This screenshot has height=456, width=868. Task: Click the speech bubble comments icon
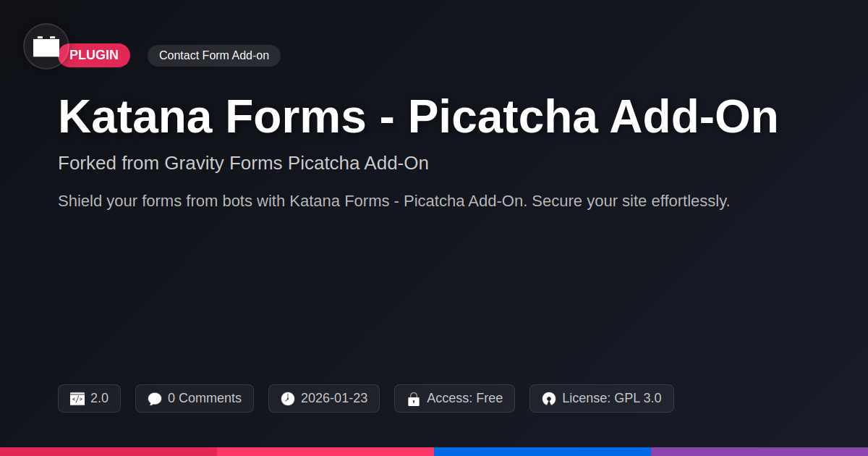click(x=155, y=399)
